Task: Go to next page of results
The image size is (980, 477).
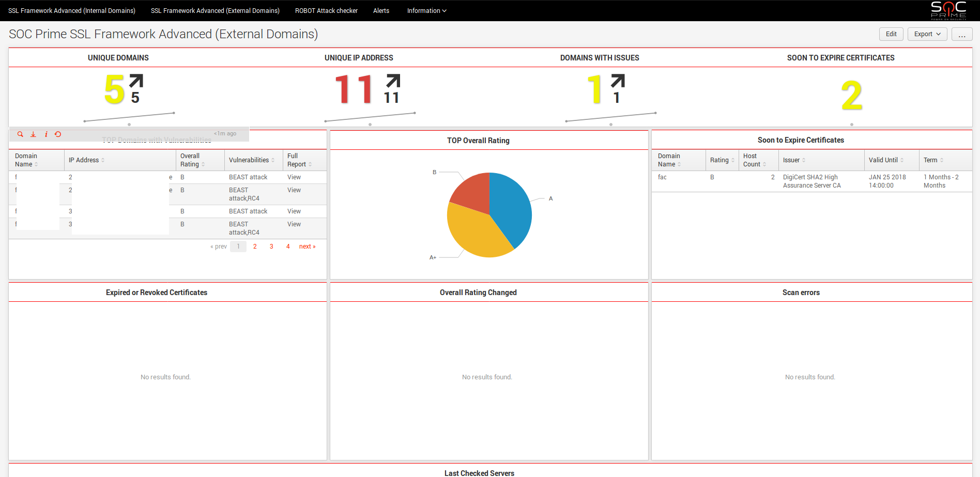Action: 307,247
